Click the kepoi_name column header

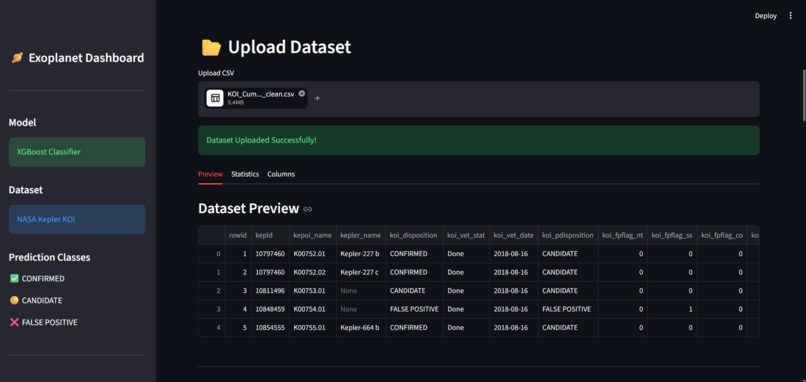point(313,235)
